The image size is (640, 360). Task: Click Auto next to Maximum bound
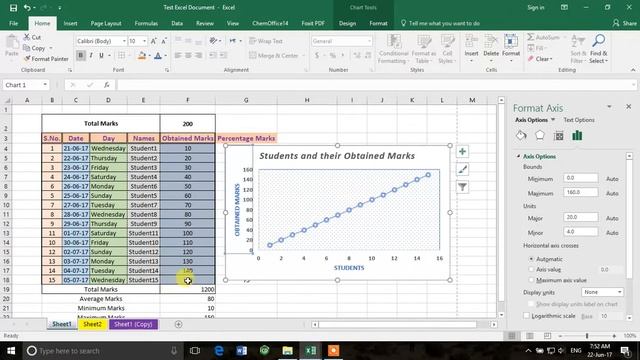coord(612,193)
